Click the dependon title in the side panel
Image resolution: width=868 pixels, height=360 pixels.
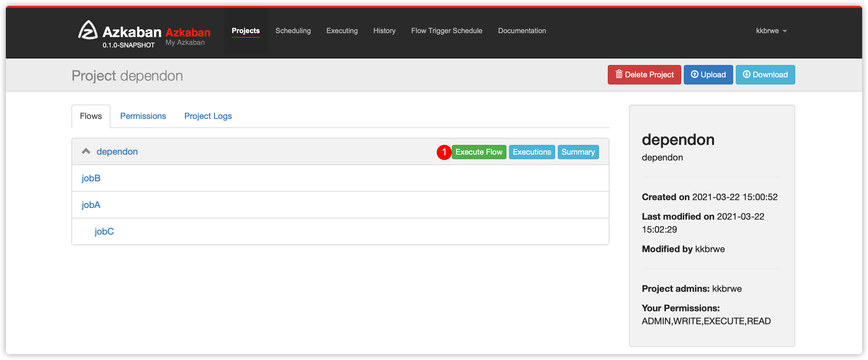pyautogui.click(x=678, y=140)
